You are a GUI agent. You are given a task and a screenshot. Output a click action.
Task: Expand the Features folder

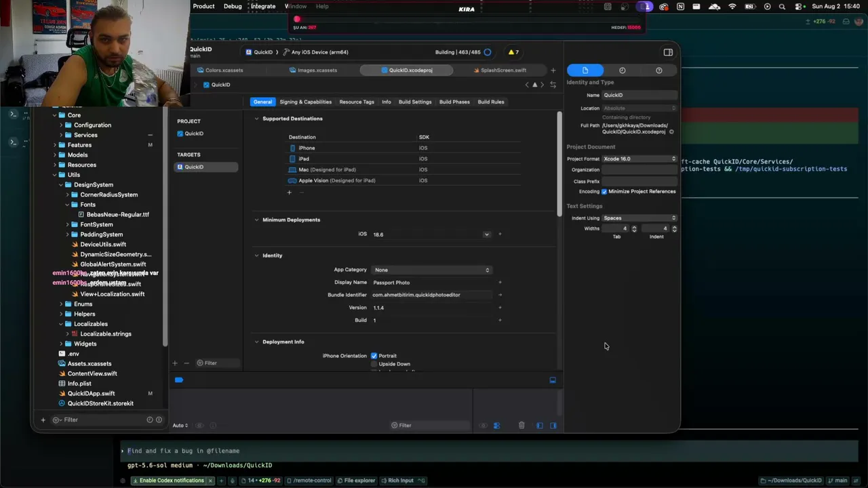(54, 145)
